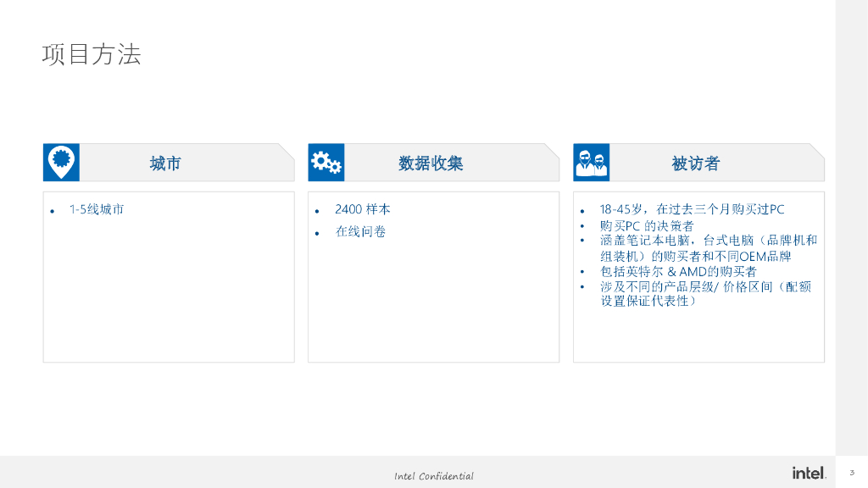868x488 pixels.
Task: Click the 城市 header label
Action: [x=165, y=164]
